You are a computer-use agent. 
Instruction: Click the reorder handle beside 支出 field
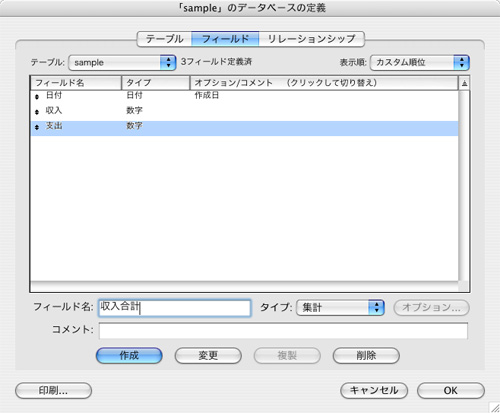37,127
